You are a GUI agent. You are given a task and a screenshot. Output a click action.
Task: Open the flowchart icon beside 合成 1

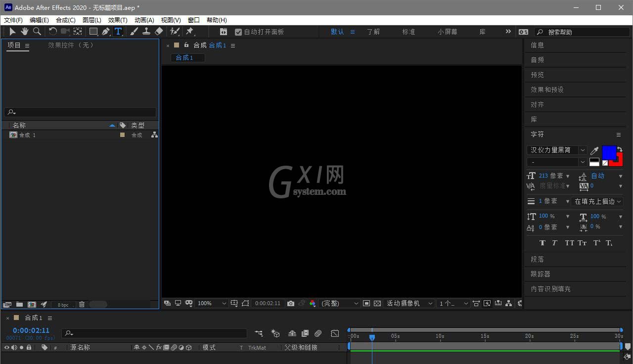pos(154,135)
